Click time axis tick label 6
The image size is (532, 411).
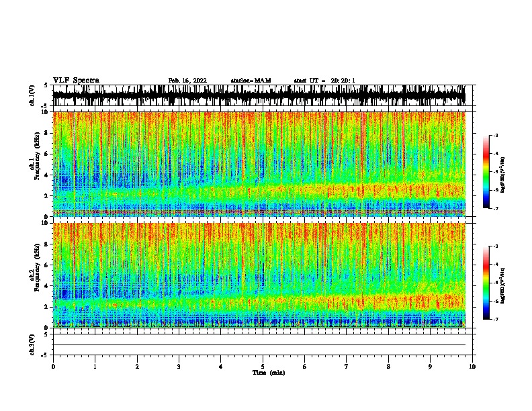click(304, 367)
